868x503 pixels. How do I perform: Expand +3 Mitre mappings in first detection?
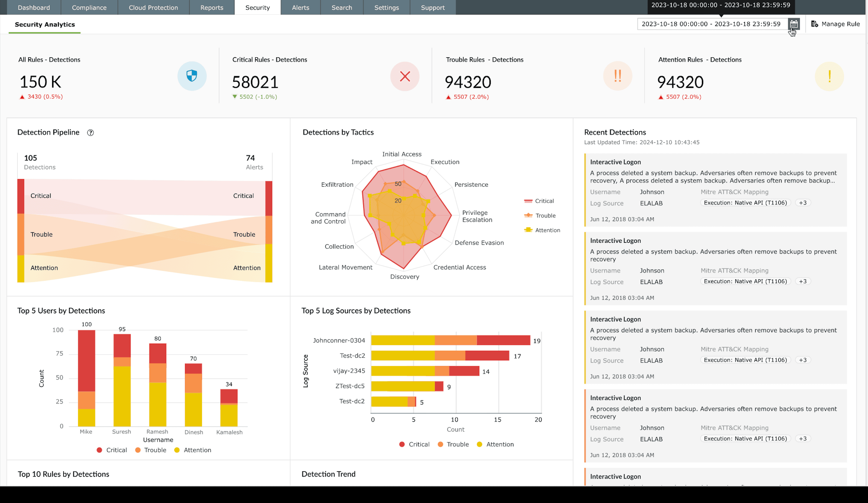click(x=803, y=203)
